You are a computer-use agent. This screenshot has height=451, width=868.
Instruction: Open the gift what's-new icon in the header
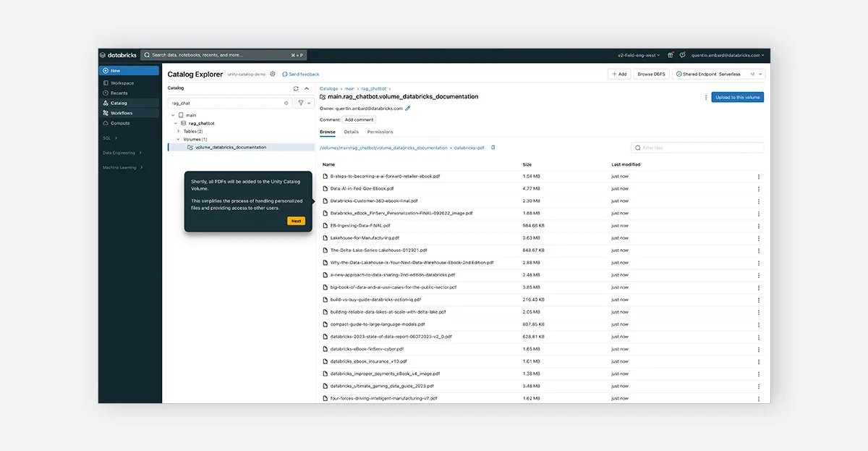[671, 55]
